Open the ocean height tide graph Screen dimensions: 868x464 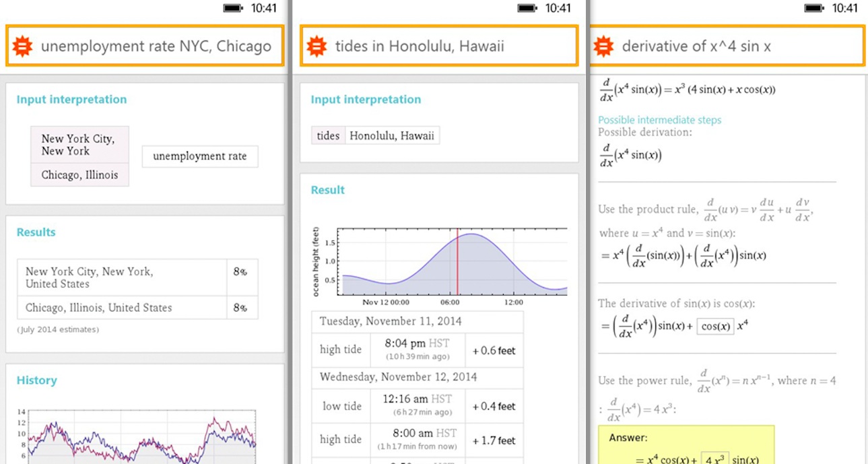439,265
